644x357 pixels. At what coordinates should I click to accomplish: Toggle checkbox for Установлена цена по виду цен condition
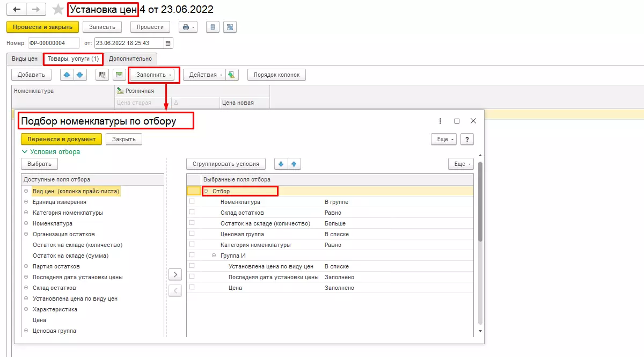click(192, 266)
